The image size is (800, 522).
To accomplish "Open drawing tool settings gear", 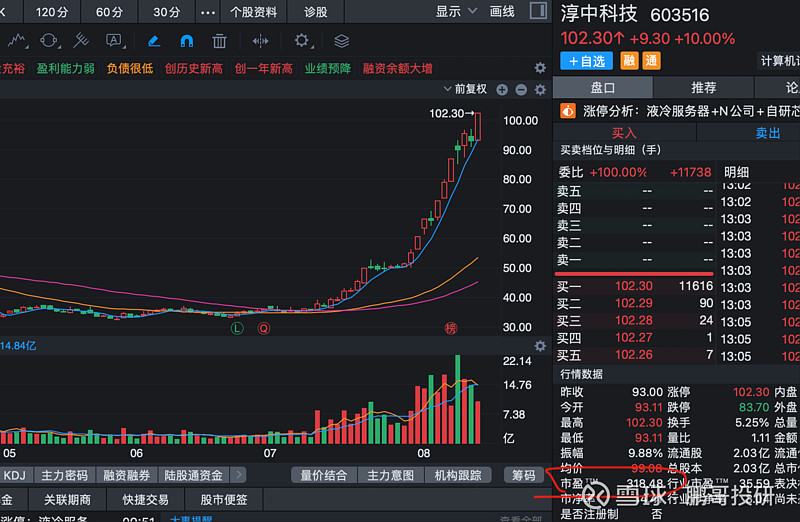I will click(x=302, y=41).
